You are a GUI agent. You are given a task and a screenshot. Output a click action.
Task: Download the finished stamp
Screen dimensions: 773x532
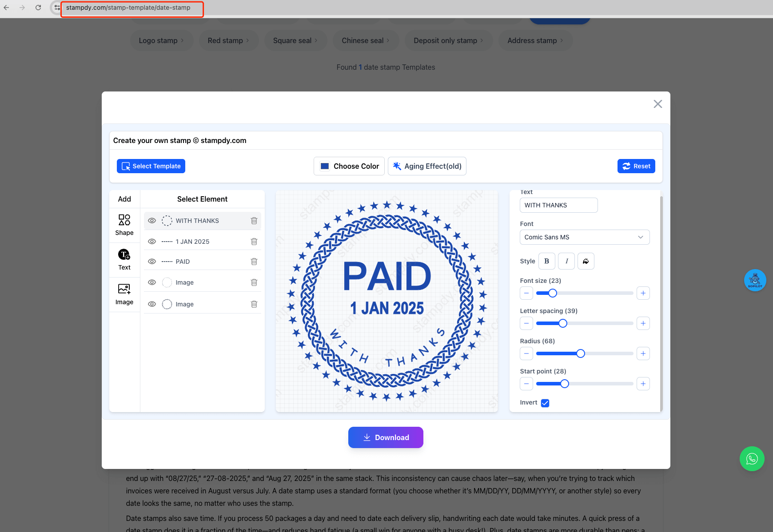[385, 437]
